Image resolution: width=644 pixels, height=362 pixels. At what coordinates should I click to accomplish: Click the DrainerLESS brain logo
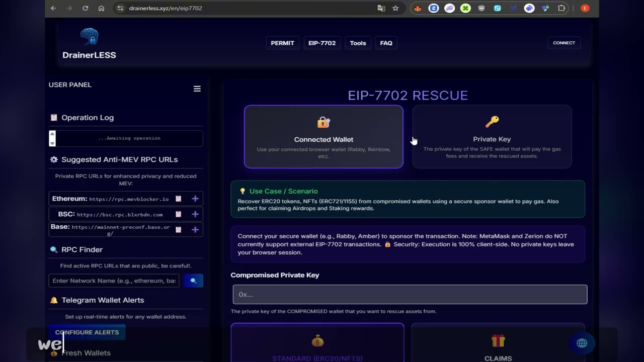click(89, 37)
